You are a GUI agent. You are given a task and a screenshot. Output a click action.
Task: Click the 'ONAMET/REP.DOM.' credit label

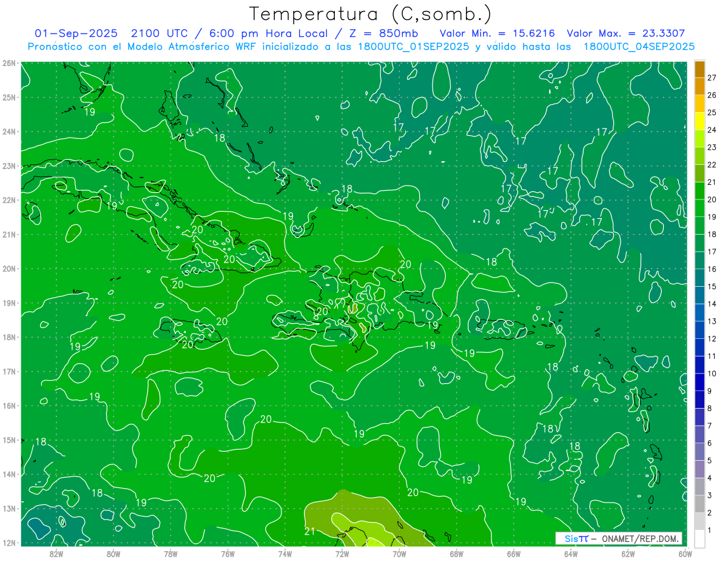(x=639, y=538)
